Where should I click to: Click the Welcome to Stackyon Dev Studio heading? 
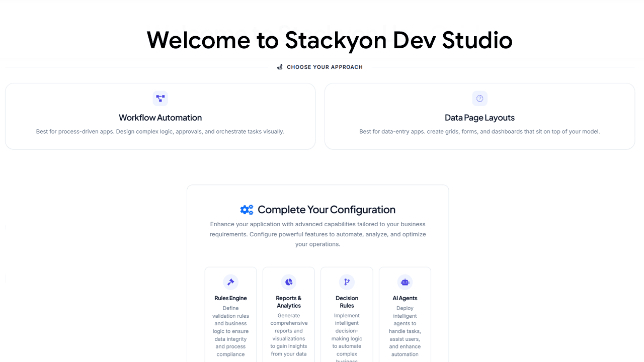coord(330,40)
